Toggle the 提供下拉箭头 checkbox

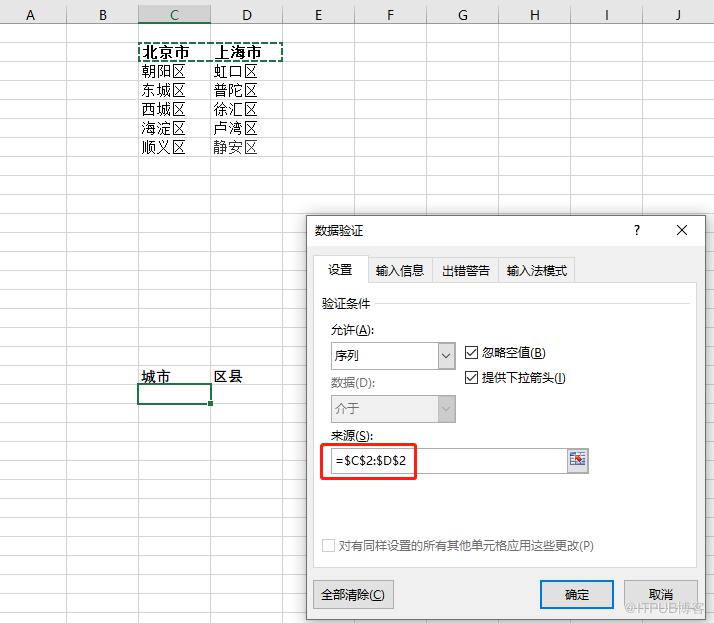[x=471, y=377]
